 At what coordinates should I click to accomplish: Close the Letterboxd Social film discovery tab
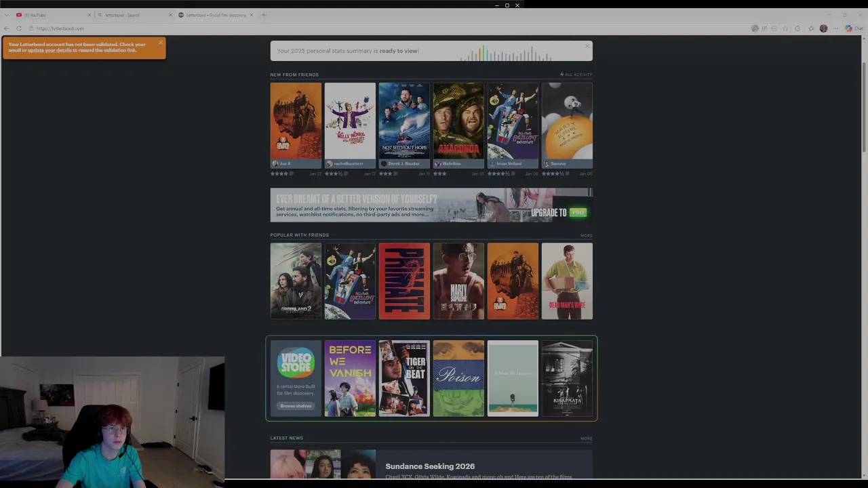pos(252,15)
